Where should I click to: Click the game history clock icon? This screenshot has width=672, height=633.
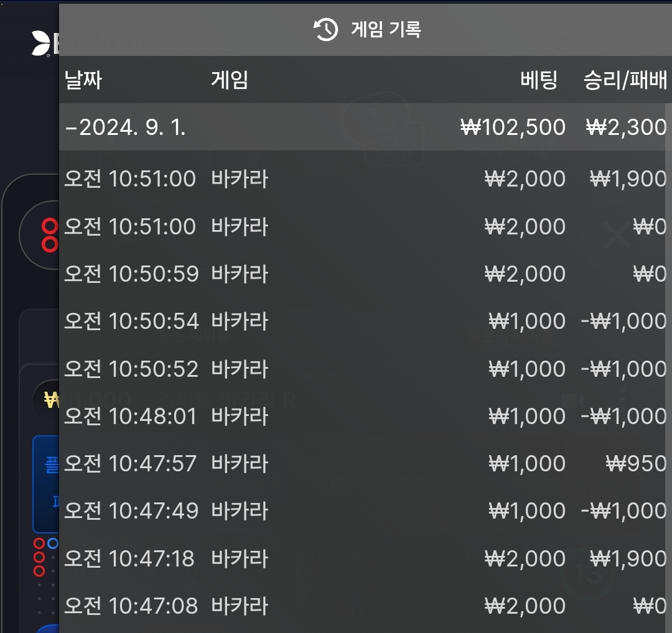point(325,30)
